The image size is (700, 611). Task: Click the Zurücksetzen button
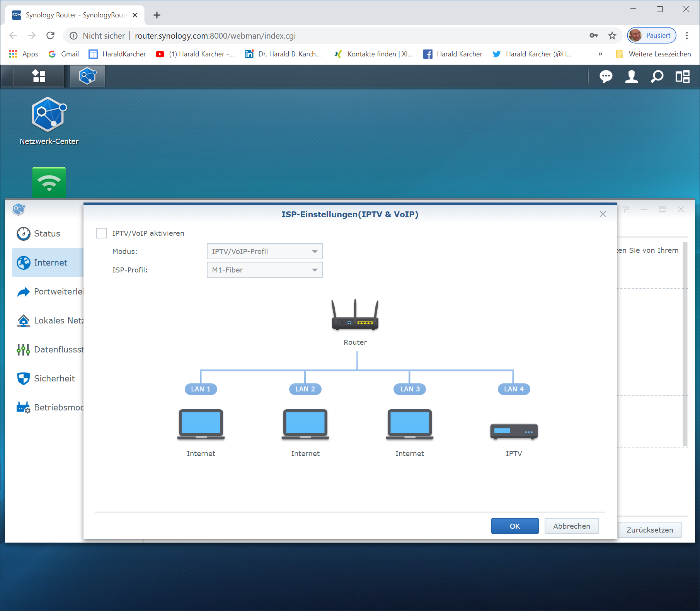(x=649, y=530)
